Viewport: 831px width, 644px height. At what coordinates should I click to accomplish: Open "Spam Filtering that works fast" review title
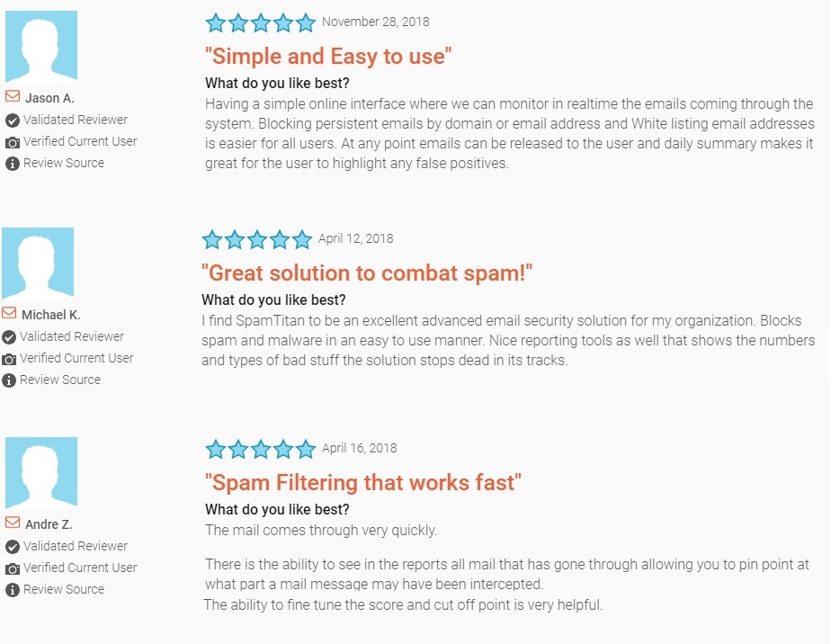(x=363, y=483)
